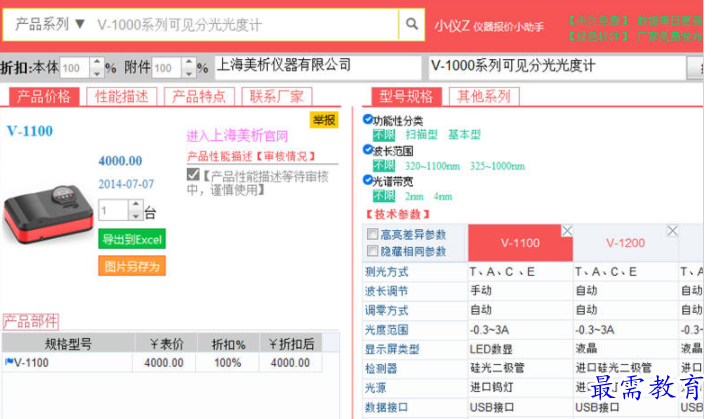The width and height of the screenshot is (712, 419).
Task: Click the ¥折扣后 column header
Action: (x=291, y=344)
